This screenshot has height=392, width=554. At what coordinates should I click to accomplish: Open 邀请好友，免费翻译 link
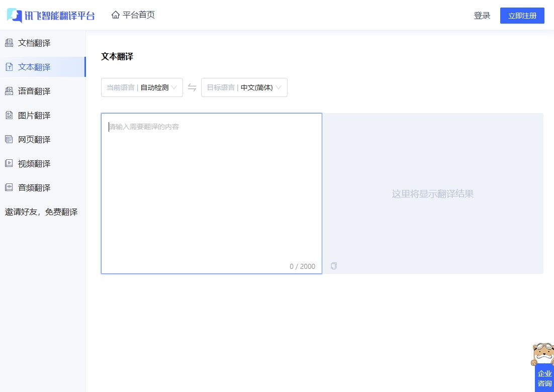(x=41, y=212)
